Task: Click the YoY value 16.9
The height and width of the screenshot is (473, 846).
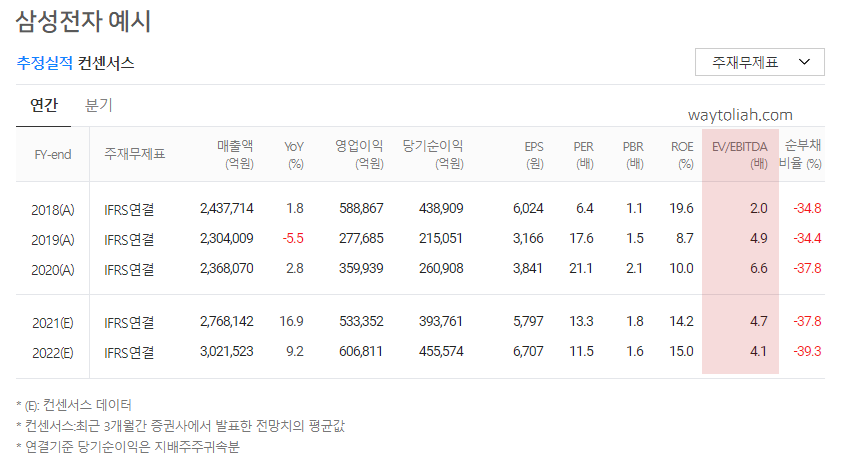Action: click(x=291, y=321)
